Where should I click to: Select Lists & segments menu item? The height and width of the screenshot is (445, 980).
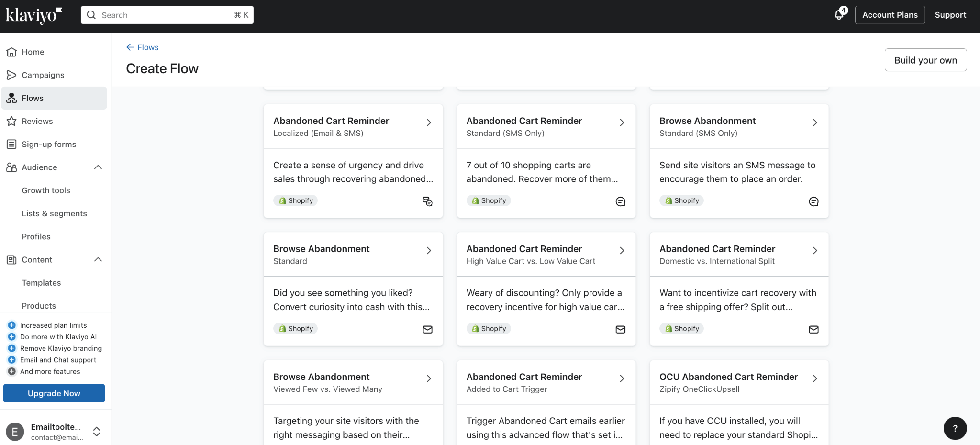pos(54,214)
